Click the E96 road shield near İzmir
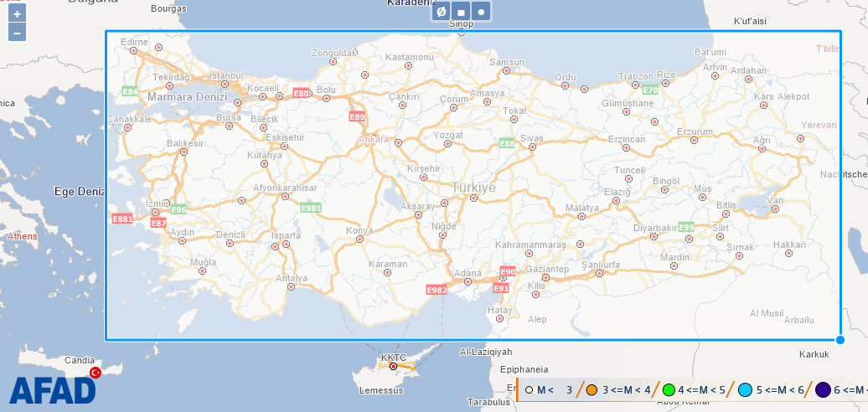This screenshot has height=412, width=868. [x=178, y=209]
